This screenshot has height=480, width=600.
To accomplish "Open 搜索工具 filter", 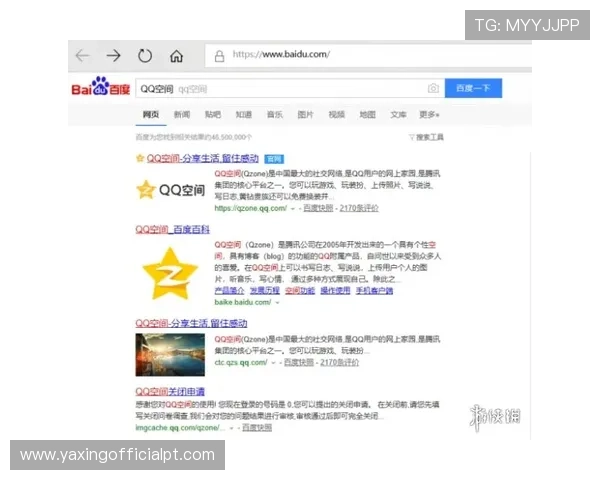I will click(426, 137).
